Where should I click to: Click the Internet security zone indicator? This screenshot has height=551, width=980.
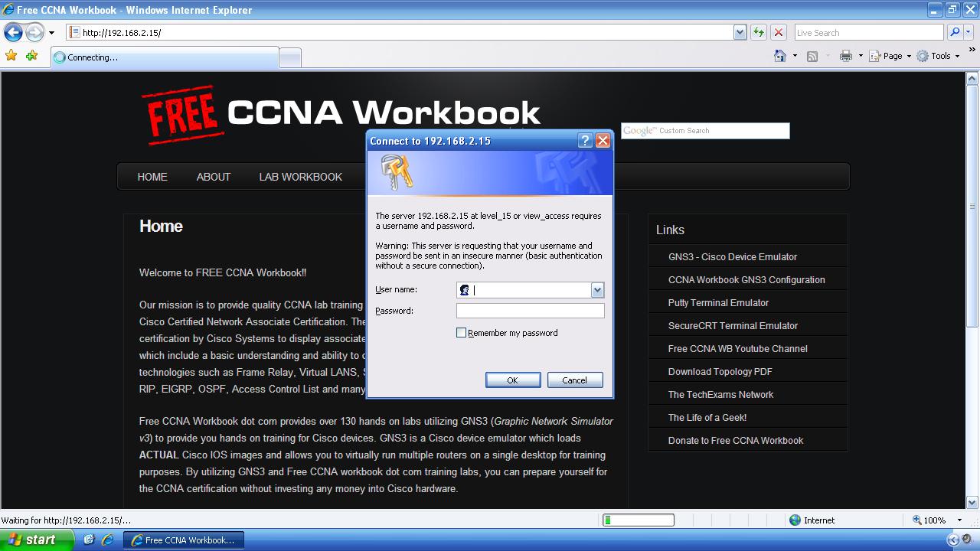[x=812, y=520]
